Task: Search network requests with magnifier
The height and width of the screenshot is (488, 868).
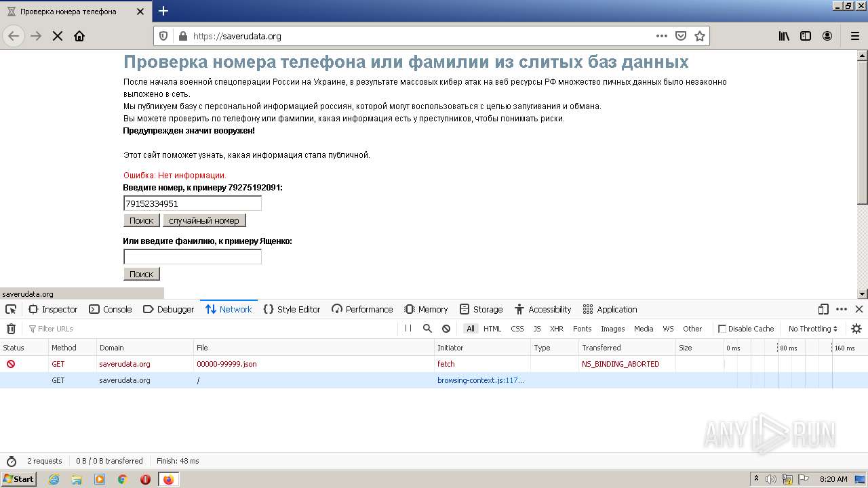Action: tap(427, 329)
